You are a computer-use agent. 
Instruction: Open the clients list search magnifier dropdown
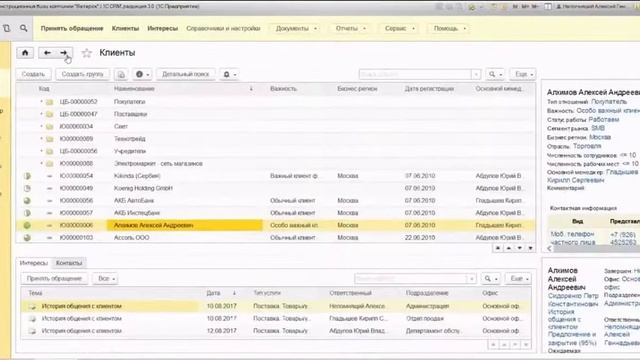[x=495, y=74]
